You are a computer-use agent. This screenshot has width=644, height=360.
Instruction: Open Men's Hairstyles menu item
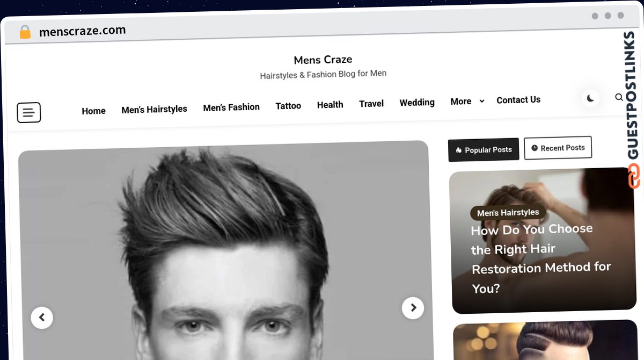(x=154, y=109)
